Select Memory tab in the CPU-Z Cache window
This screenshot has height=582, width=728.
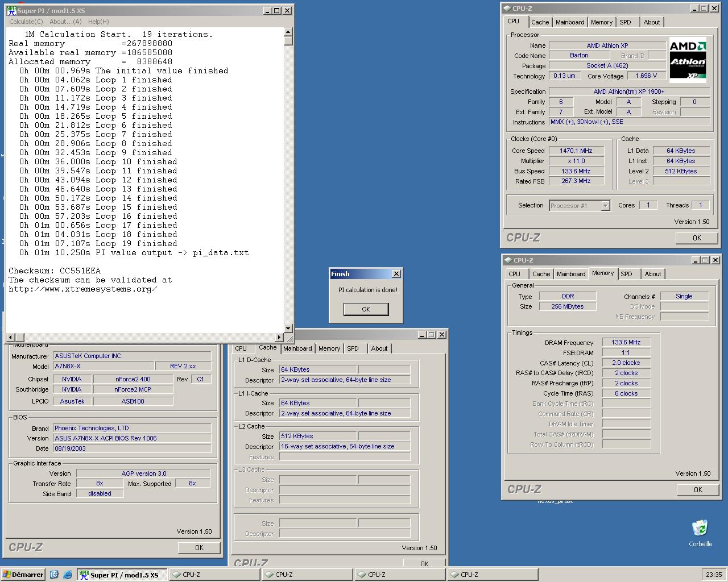[x=329, y=348]
